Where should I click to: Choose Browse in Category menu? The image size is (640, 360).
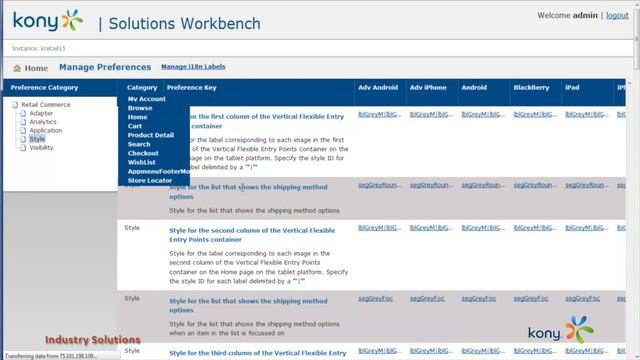click(140, 108)
